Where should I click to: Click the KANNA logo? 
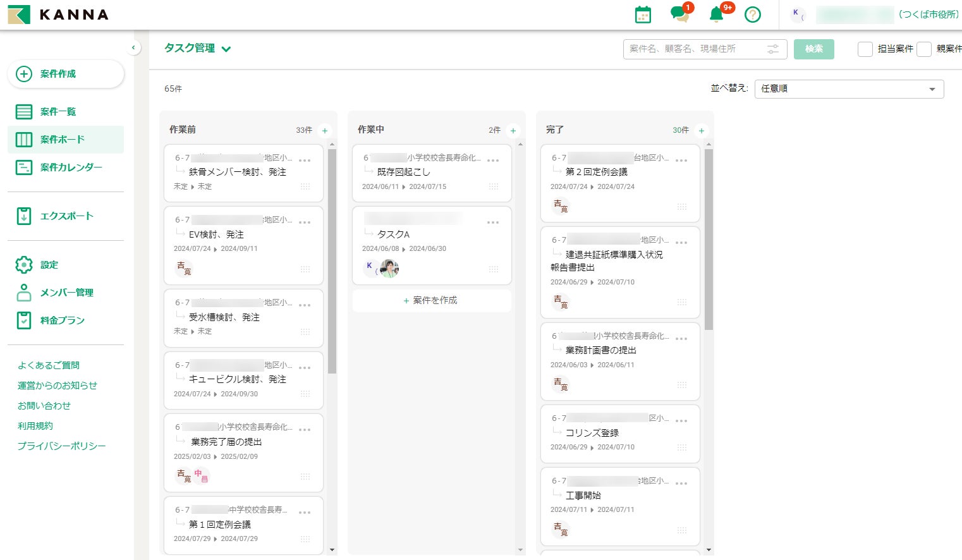(x=58, y=15)
